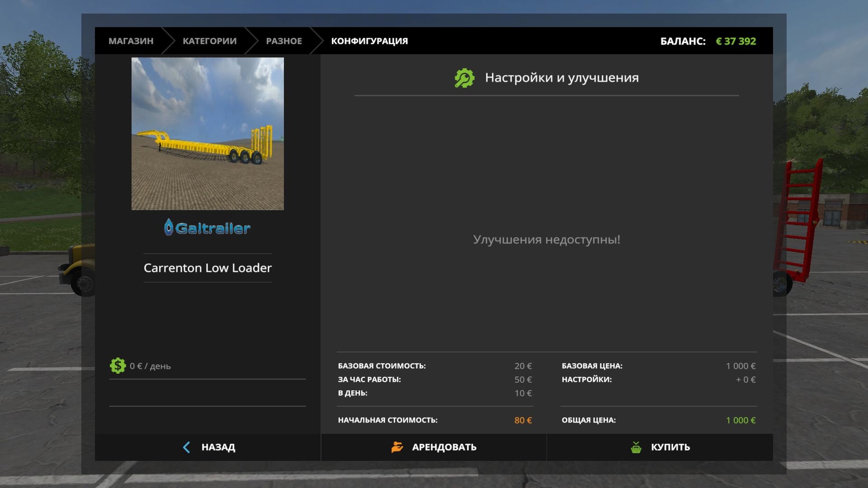Click the green wrench-gear settings icon
Viewport: 868px width, 488px height.
464,78
